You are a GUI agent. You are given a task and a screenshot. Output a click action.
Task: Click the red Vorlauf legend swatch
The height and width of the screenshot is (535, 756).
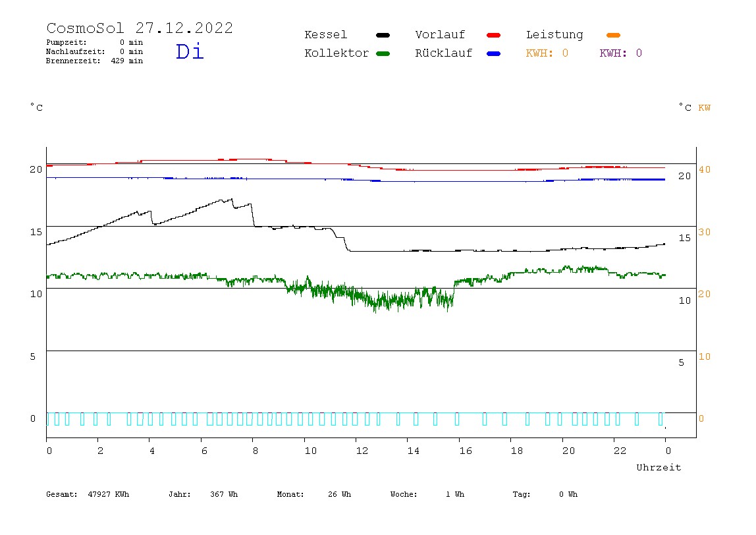point(494,35)
